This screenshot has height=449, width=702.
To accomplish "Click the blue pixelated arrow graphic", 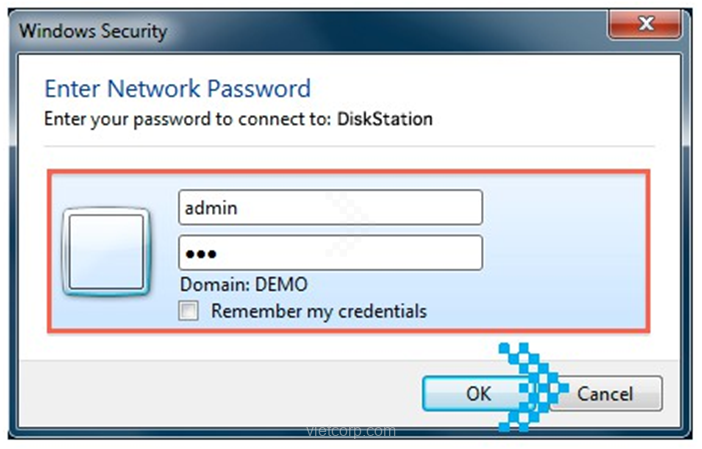I will click(x=531, y=385).
